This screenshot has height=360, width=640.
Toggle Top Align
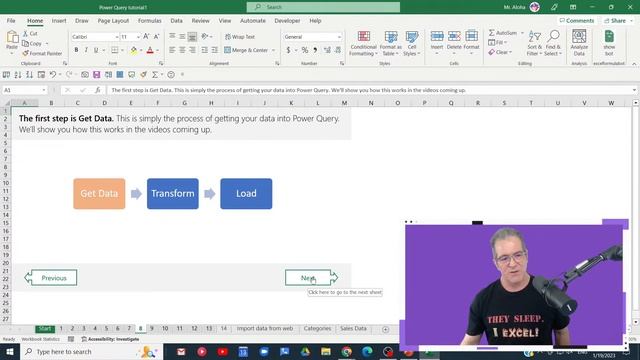click(172, 36)
